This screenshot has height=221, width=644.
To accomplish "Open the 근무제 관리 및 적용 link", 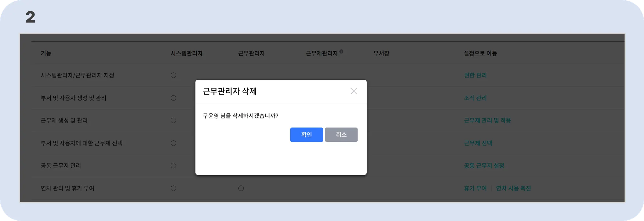I will tap(487, 121).
